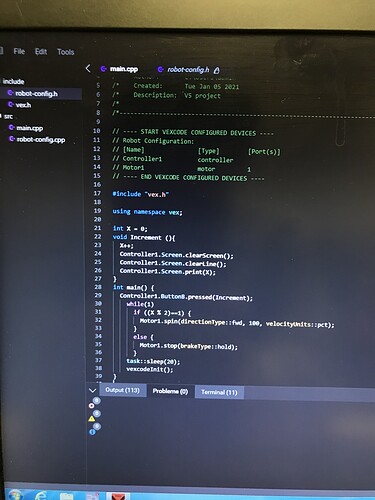Click the lock icon on robot-config.h tab
The height and width of the screenshot is (500, 375).
click(x=217, y=70)
